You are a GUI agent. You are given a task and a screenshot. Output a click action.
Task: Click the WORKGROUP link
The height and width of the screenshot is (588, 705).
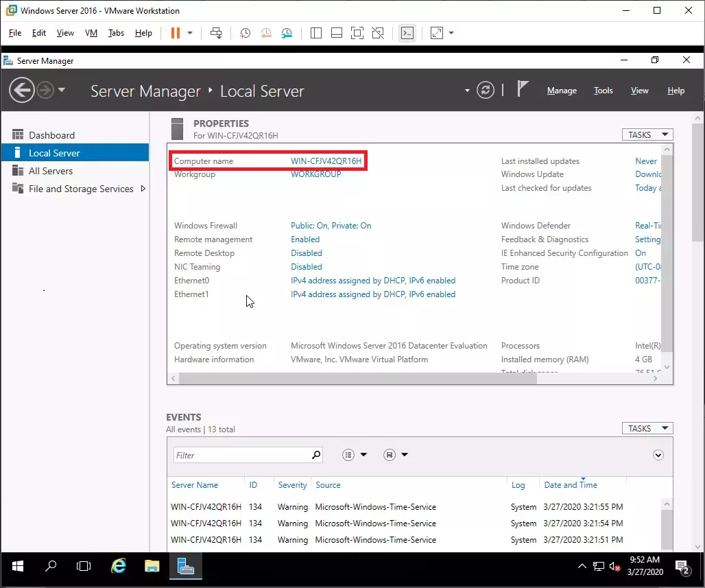tap(315, 174)
